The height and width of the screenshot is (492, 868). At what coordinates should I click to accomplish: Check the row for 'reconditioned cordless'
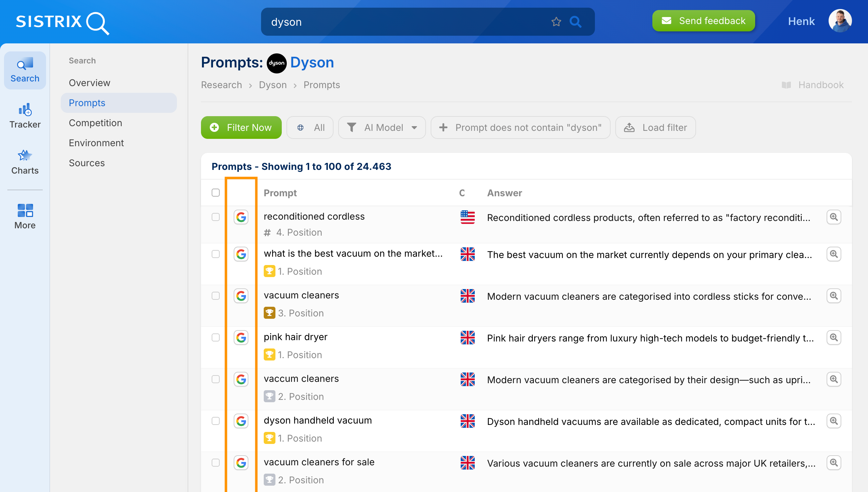[x=215, y=217]
